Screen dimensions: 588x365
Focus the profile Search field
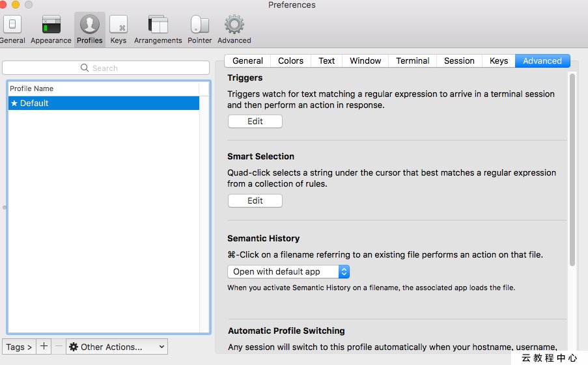[105, 68]
